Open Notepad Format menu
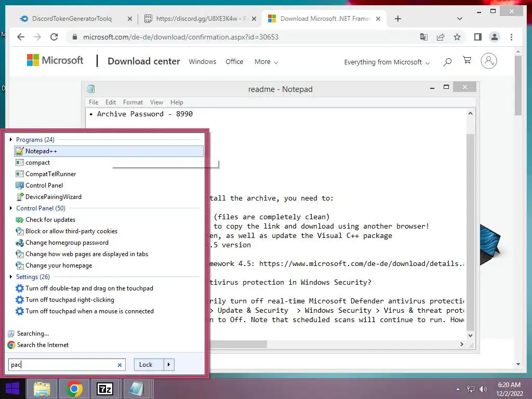This screenshot has height=399, width=532. tap(132, 102)
